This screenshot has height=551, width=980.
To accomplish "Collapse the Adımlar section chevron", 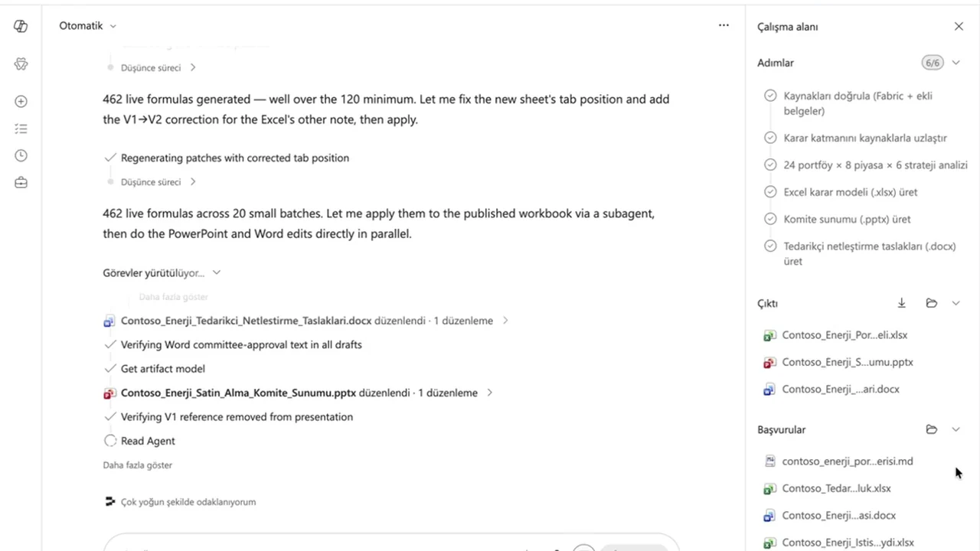I will (x=955, y=63).
